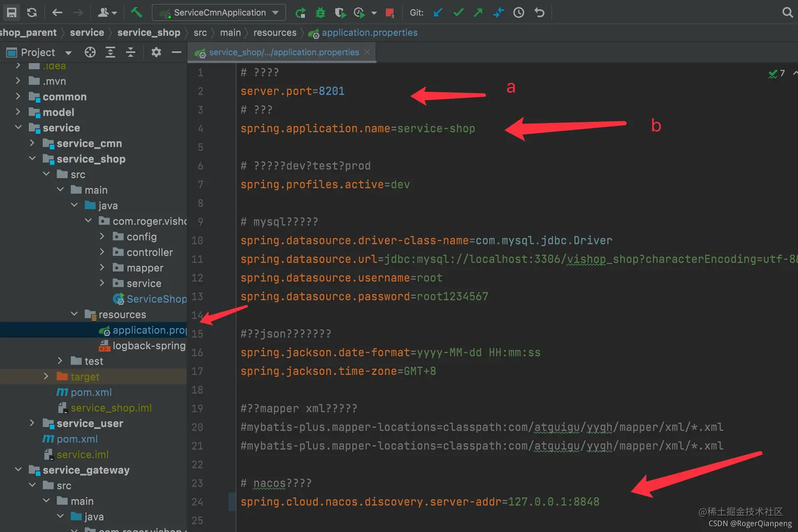Expand the model module folder
The height and width of the screenshot is (532, 798).
[x=18, y=112]
